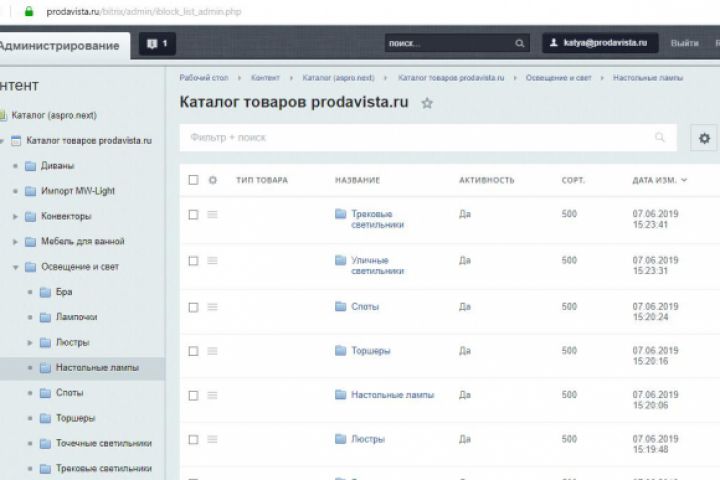Select Торшеры in the sidebar tree
The height and width of the screenshot is (480, 720).
(x=75, y=418)
